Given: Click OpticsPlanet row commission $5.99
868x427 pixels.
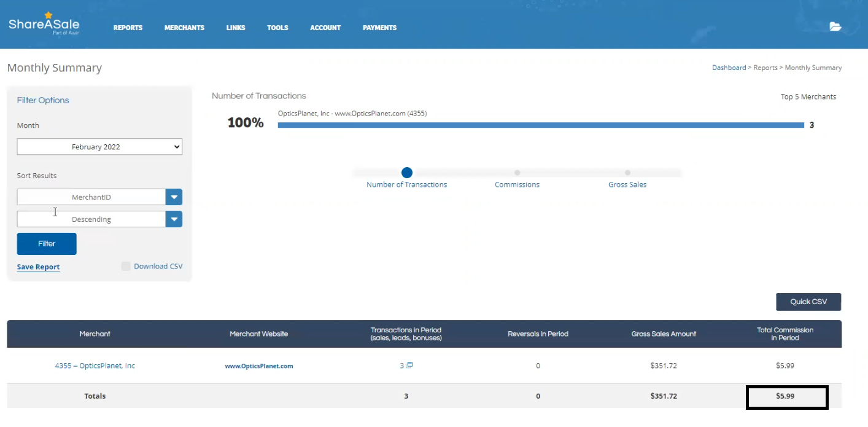Looking at the screenshot, I should [x=785, y=366].
